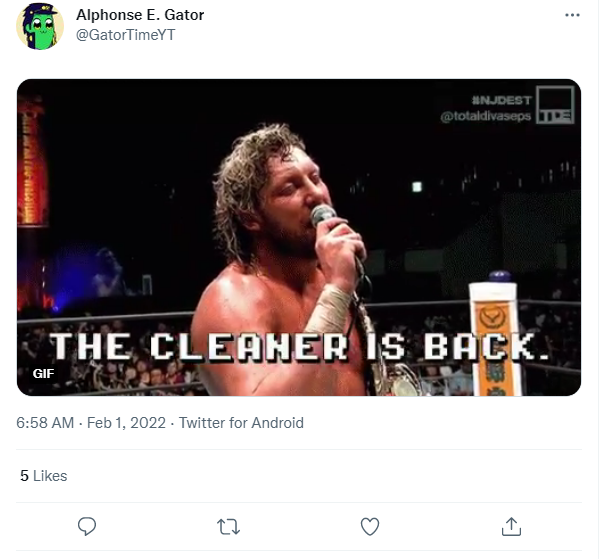Click the 'THE CLEANER IS BACK.' caption text
Viewport: 600px width, 559px height.
coord(300,347)
